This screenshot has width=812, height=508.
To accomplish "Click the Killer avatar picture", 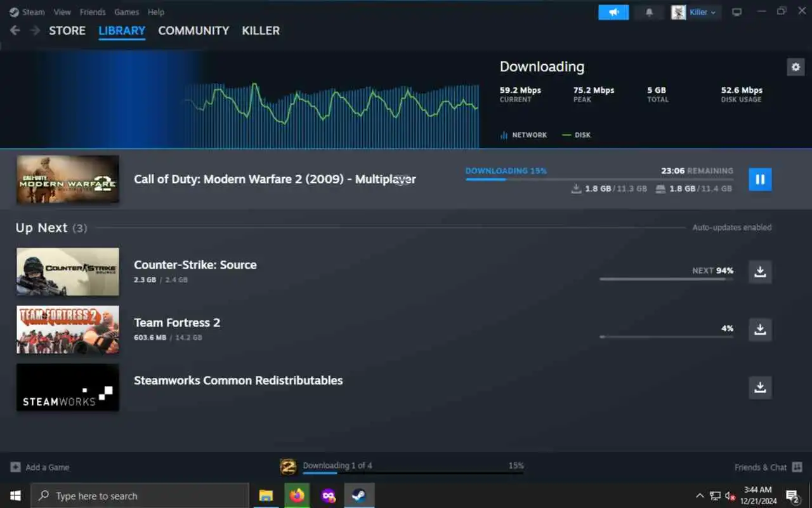I will [x=679, y=12].
